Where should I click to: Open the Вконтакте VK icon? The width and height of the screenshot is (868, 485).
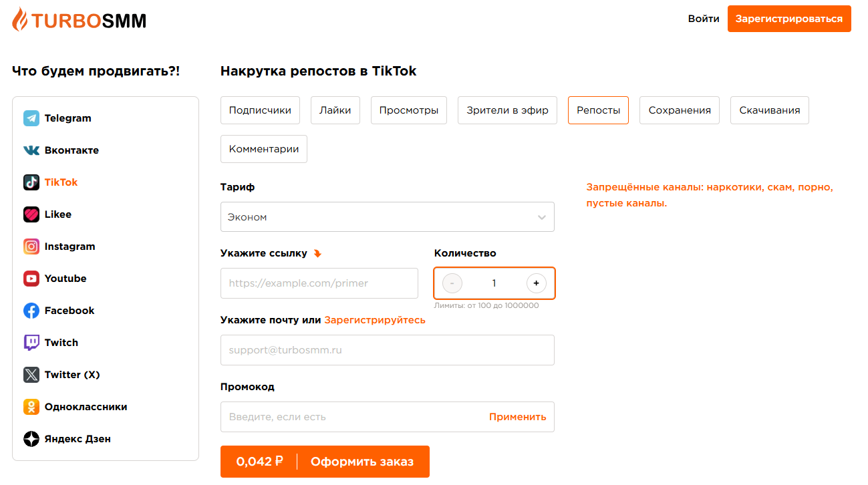click(31, 150)
